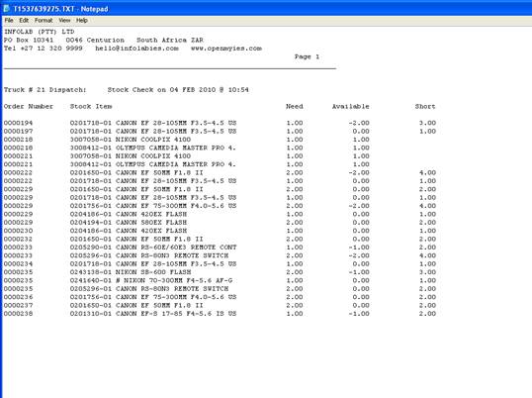Open the Help menu
The width and height of the screenshot is (532, 398).
pyautogui.click(x=82, y=21)
